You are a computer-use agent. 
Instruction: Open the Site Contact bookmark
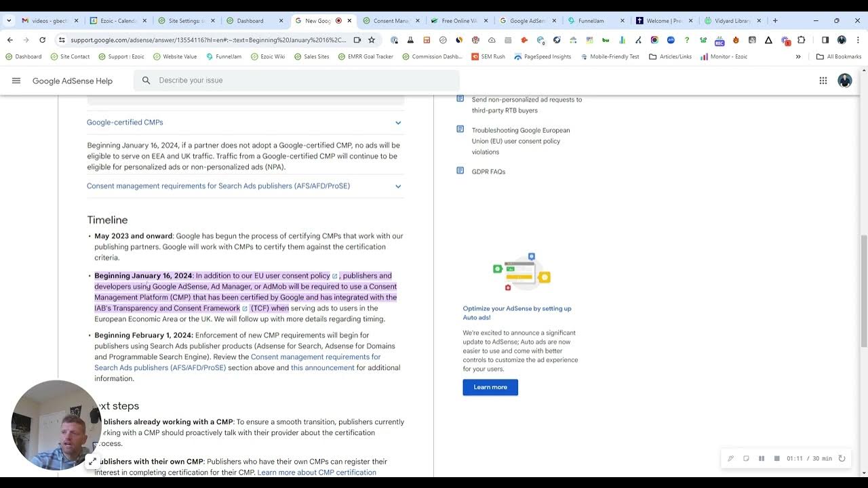tap(70, 57)
